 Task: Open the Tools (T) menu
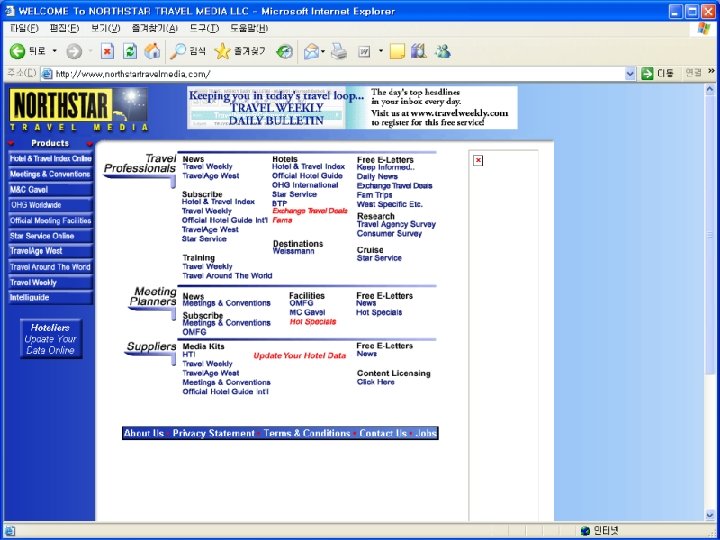pyautogui.click(x=204, y=28)
